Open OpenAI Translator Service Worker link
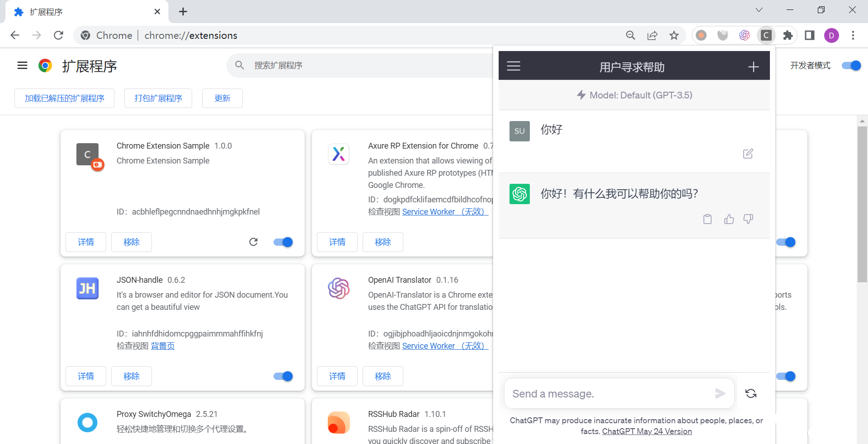Viewport: 868px width, 444px height. [445, 346]
